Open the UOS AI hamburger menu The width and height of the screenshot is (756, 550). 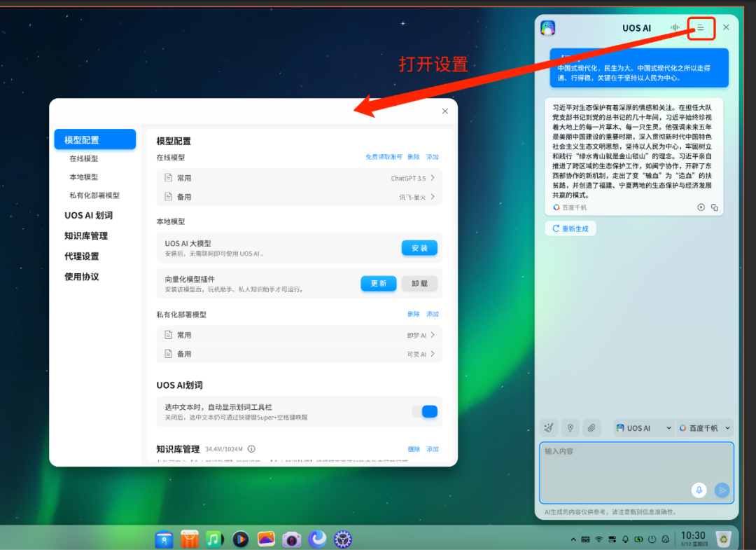(x=701, y=27)
